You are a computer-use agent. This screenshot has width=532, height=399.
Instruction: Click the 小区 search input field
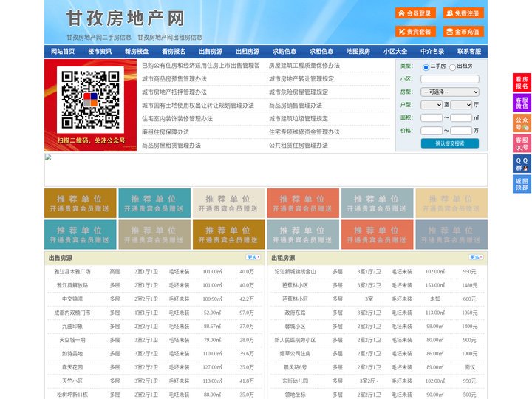[450, 79]
